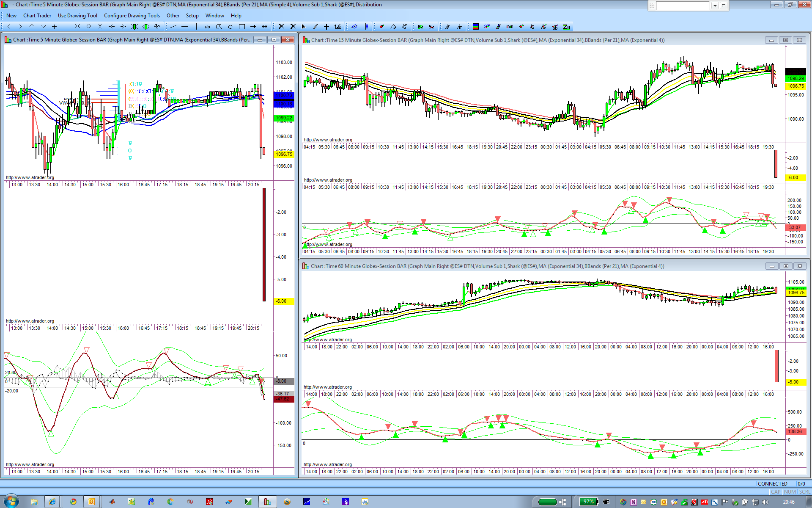Select the 5 Minute chart window title bar

pos(131,40)
